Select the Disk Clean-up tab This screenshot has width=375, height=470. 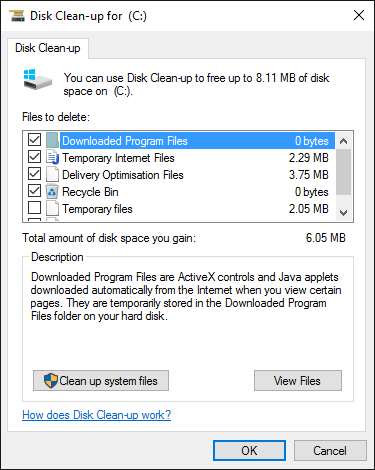(48, 48)
